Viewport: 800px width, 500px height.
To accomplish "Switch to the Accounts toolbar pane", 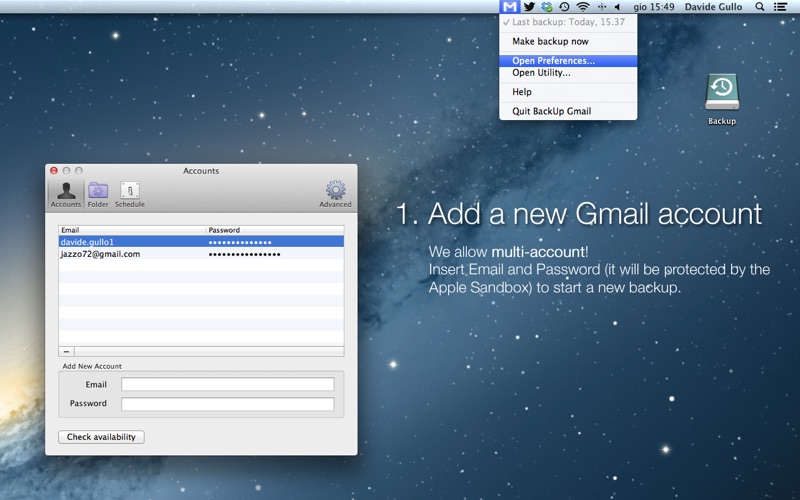I will pos(66,194).
